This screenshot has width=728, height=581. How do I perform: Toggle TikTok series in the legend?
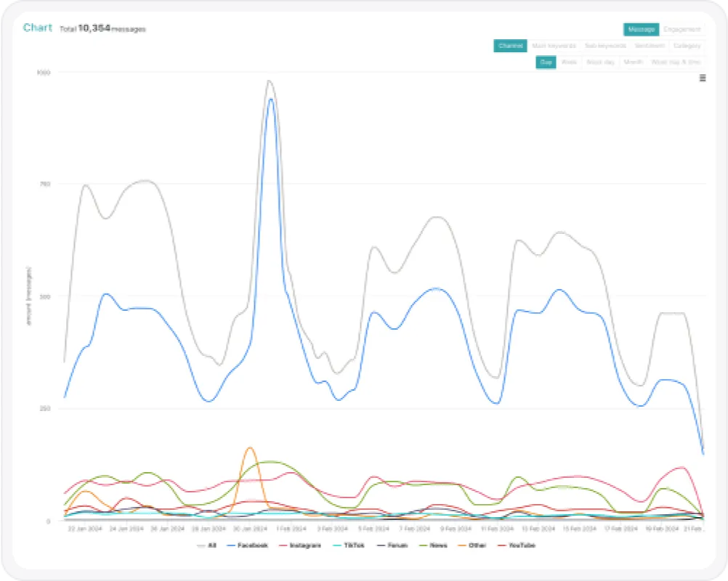349,545
